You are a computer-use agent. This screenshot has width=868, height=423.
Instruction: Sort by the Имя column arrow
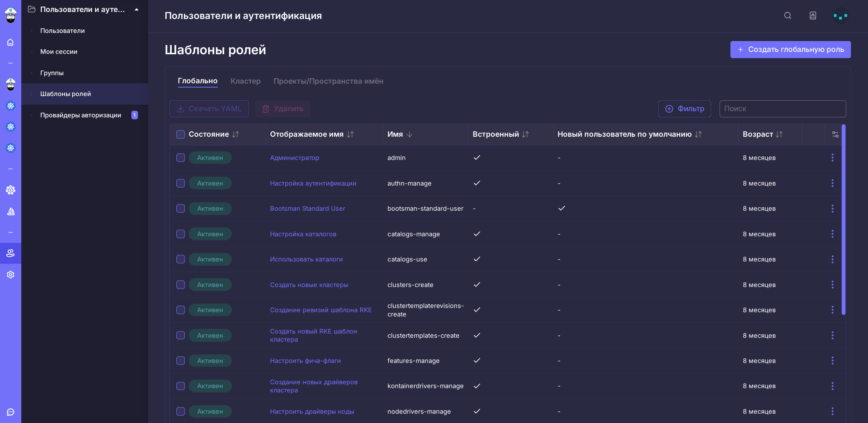tap(410, 134)
